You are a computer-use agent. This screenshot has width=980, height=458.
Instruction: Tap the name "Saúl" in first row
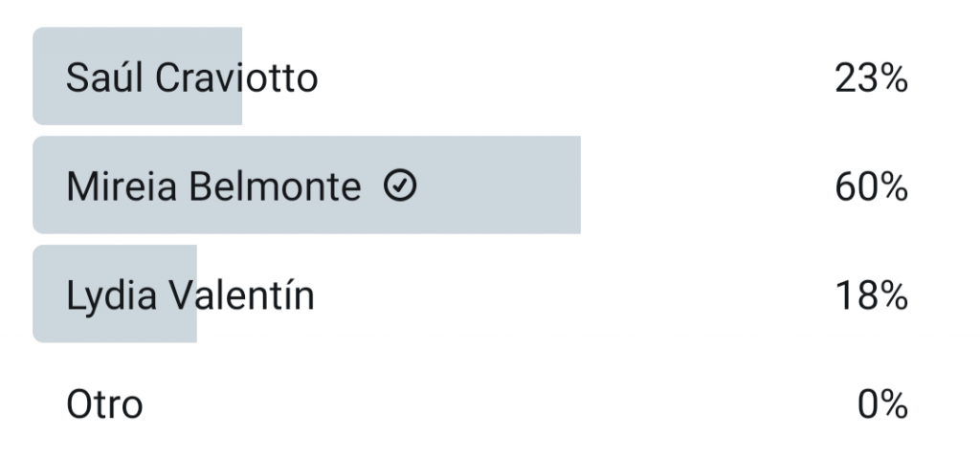click(x=105, y=78)
